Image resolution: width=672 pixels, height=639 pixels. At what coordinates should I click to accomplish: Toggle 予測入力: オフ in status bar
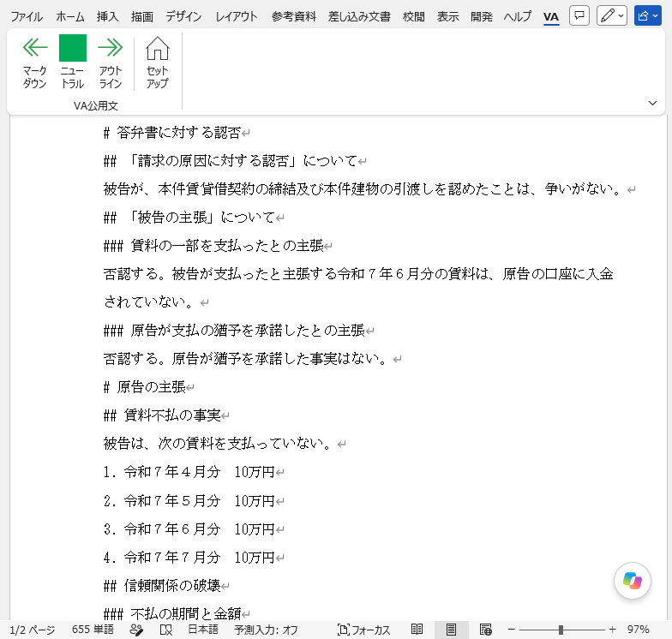tap(266, 630)
